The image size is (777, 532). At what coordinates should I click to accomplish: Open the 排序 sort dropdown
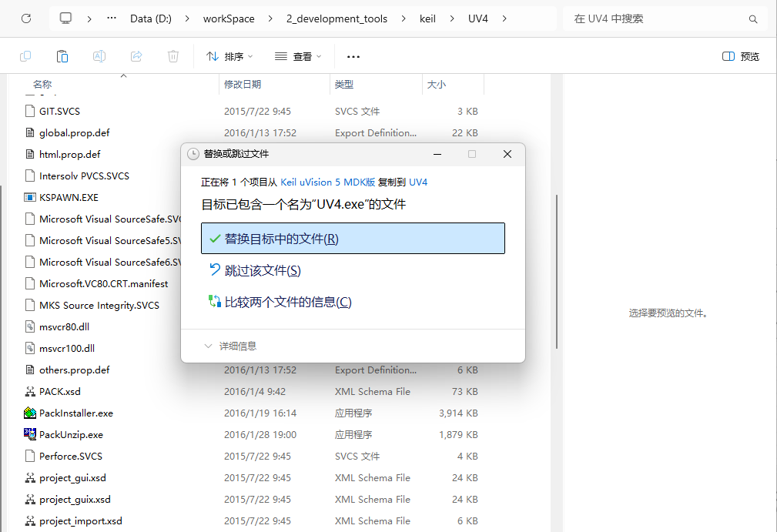click(229, 56)
